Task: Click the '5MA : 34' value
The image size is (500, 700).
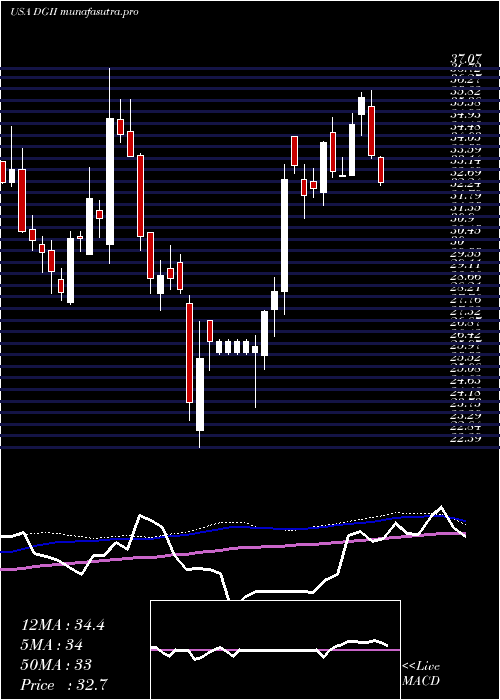Action: coord(52,645)
